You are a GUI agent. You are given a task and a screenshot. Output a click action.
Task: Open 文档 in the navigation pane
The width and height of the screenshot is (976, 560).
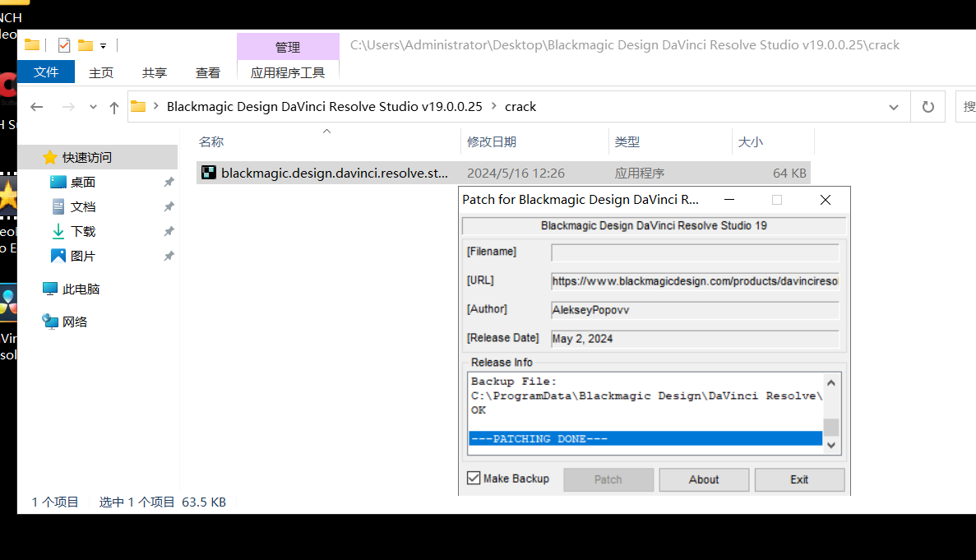[x=83, y=206]
